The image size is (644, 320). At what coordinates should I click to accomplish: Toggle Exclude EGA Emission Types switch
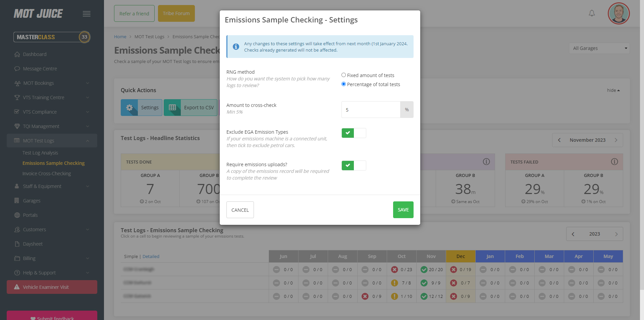click(x=354, y=133)
